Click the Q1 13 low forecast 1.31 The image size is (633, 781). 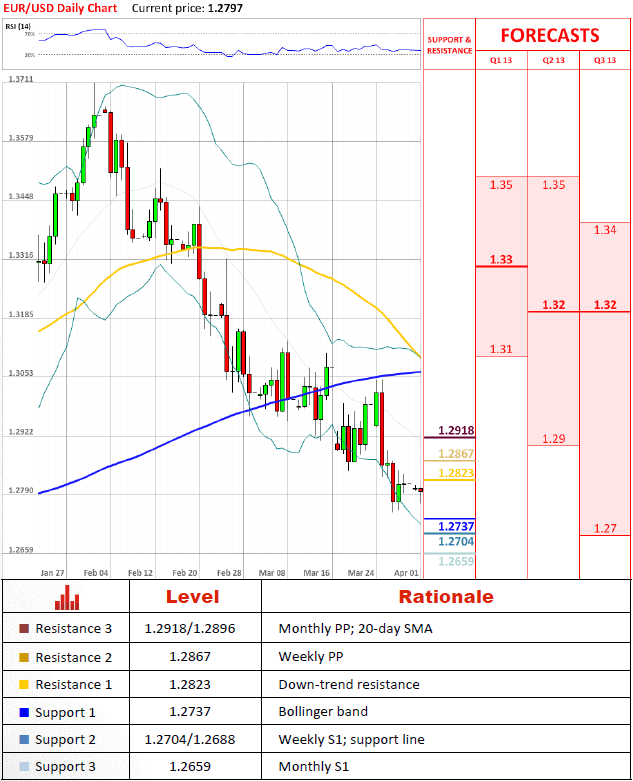coord(501,349)
